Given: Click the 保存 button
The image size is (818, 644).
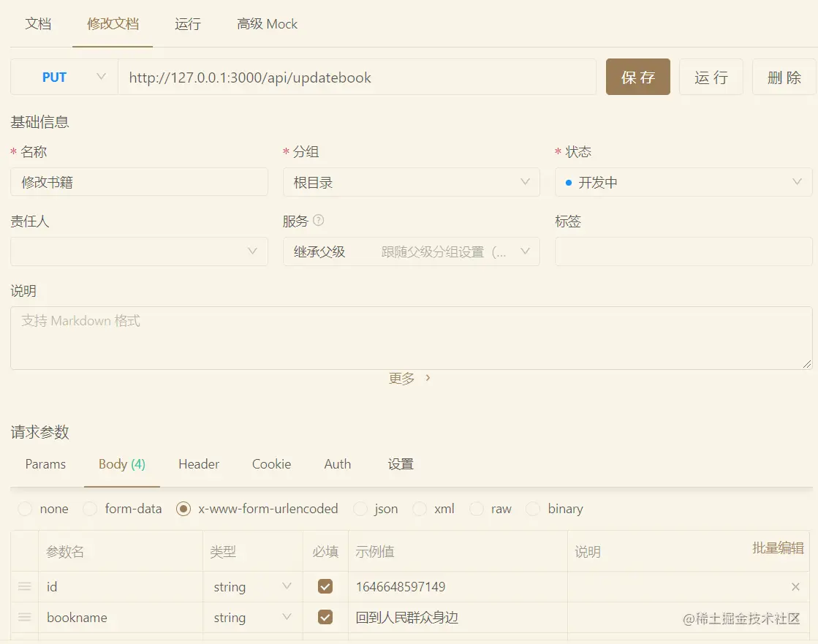Looking at the screenshot, I should click(x=638, y=77).
